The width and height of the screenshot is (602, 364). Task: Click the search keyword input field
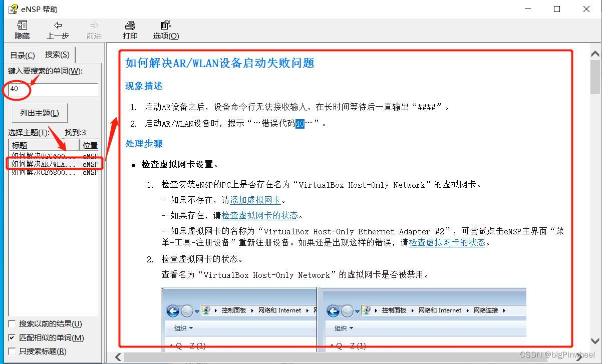53,90
